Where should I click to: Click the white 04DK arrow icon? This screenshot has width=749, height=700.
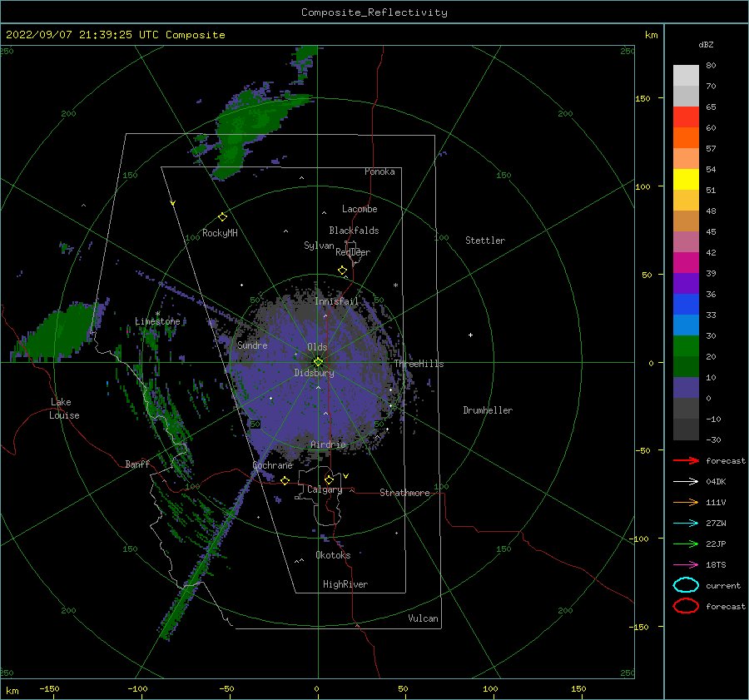(686, 481)
